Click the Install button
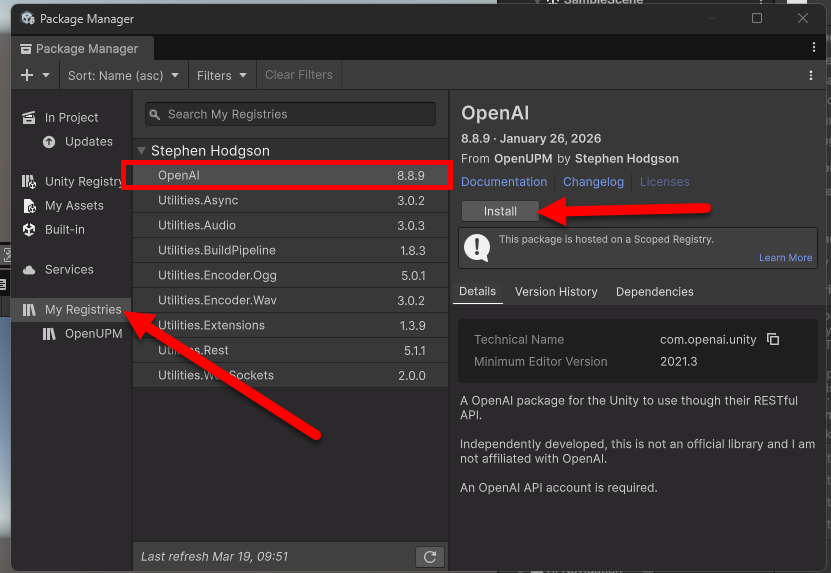This screenshot has height=573, width=831. 500,211
